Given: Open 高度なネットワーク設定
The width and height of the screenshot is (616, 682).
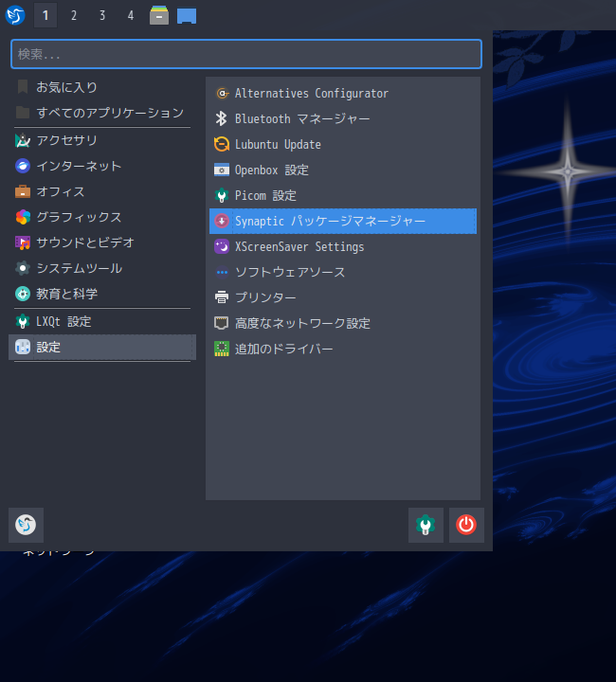Looking at the screenshot, I should coord(343,323).
